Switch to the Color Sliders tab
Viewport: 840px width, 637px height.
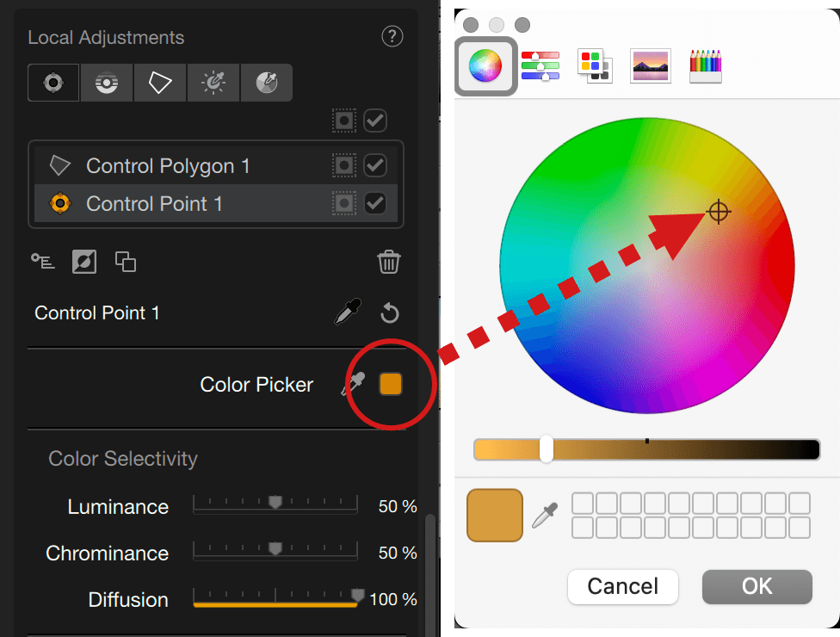[540, 66]
